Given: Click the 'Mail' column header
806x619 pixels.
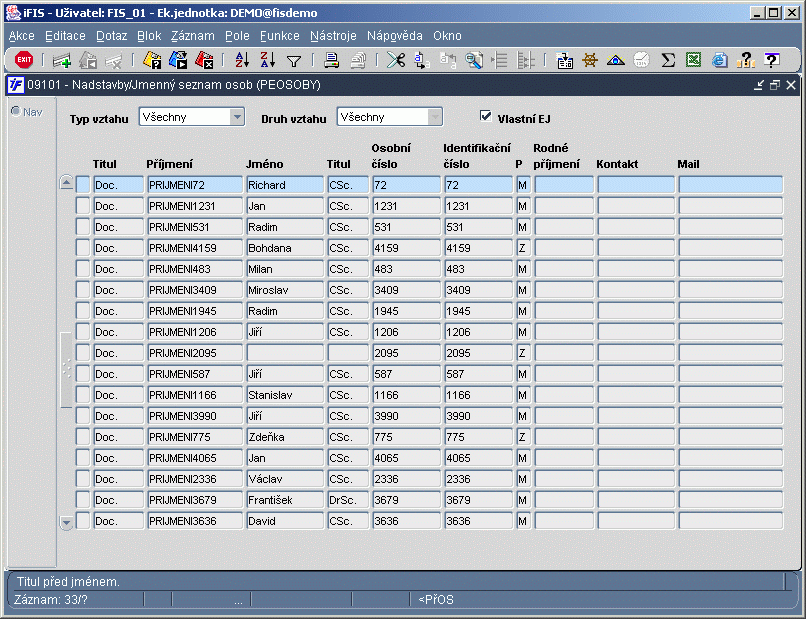Looking at the screenshot, I should coord(688,164).
